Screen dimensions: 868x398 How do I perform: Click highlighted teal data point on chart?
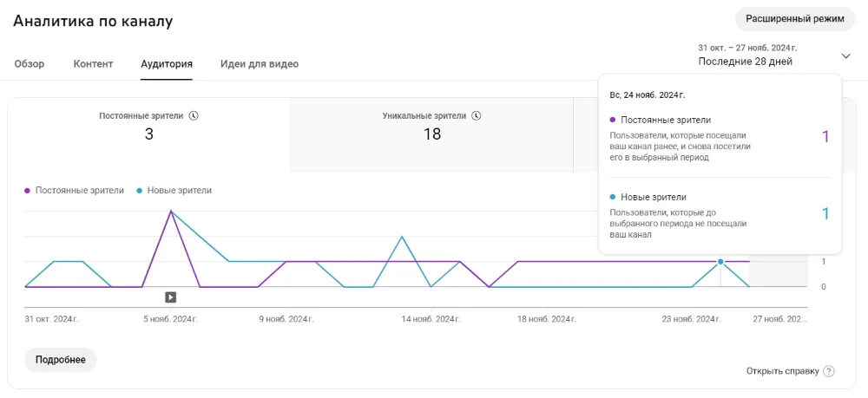(720, 261)
